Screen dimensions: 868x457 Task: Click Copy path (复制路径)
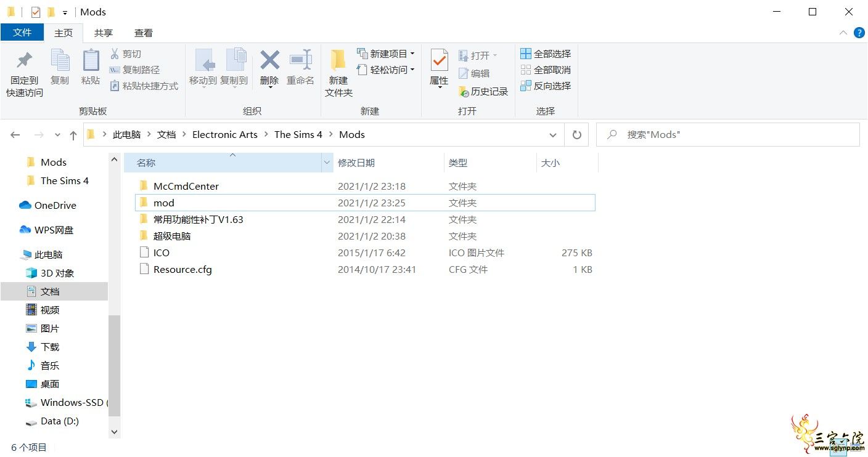pos(134,70)
